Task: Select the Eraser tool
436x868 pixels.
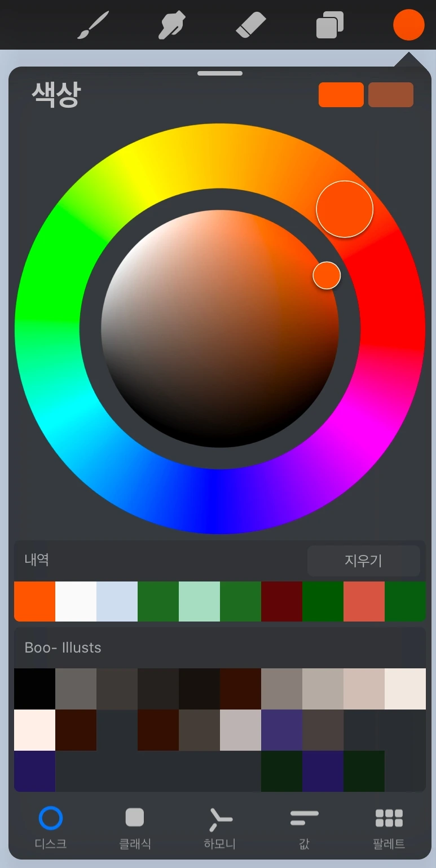Action: (250, 26)
